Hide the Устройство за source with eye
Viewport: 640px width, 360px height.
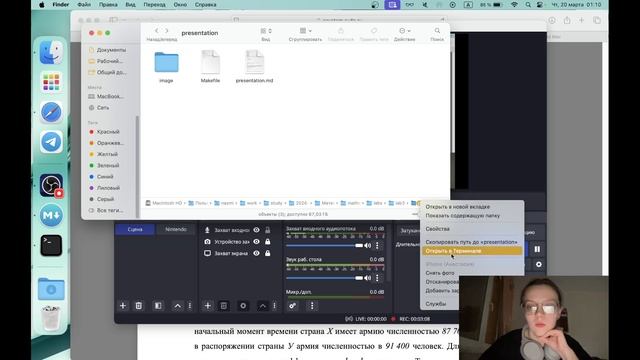(x=256, y=242)
